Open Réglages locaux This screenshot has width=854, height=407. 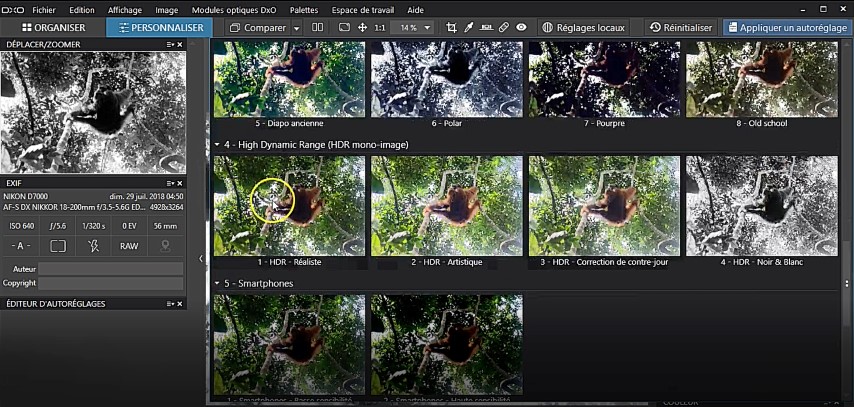584,28
